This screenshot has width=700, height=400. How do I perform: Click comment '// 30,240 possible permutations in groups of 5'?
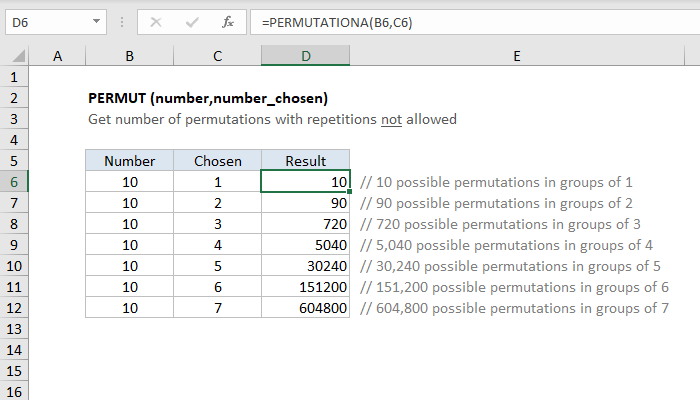510,266
